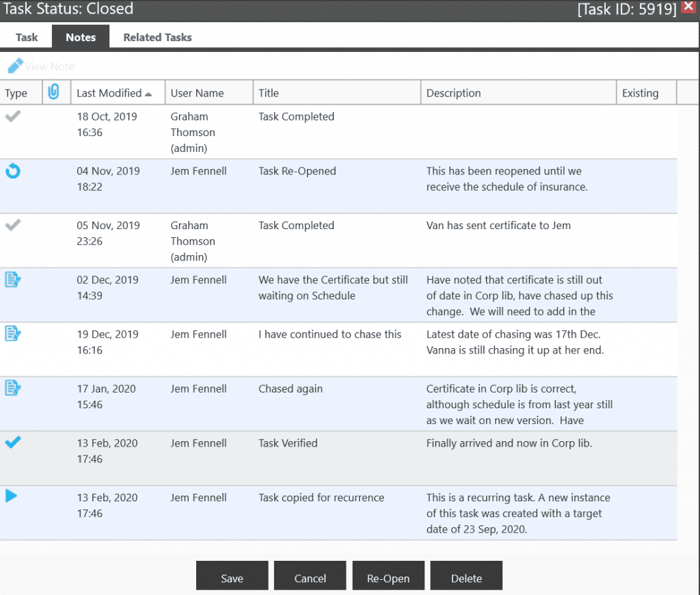Viewport: 700px width, 595px height.
Task: Open the Related Tasks tab
Action: tap(157, 37)
